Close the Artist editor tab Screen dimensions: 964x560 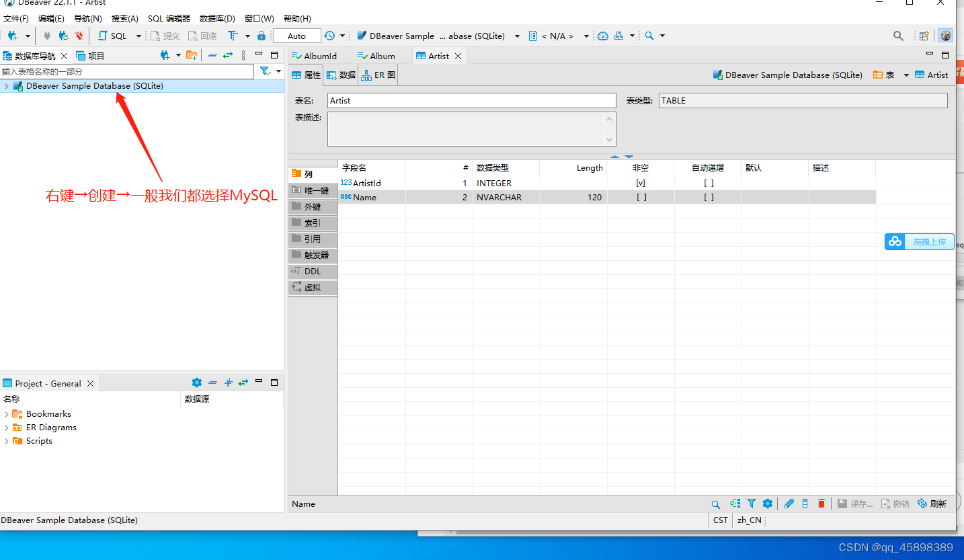coord(458,56)
